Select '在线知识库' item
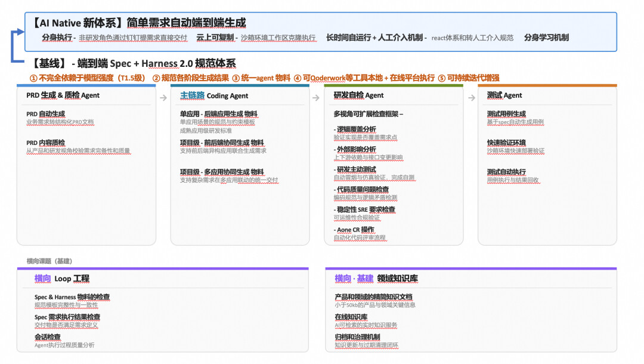The image size is (644, 364). point(351,317)
